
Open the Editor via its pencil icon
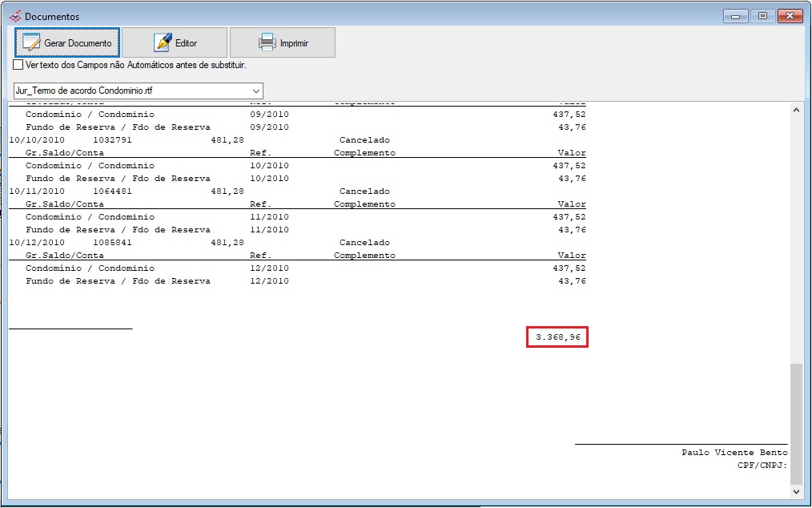[163, 42]
